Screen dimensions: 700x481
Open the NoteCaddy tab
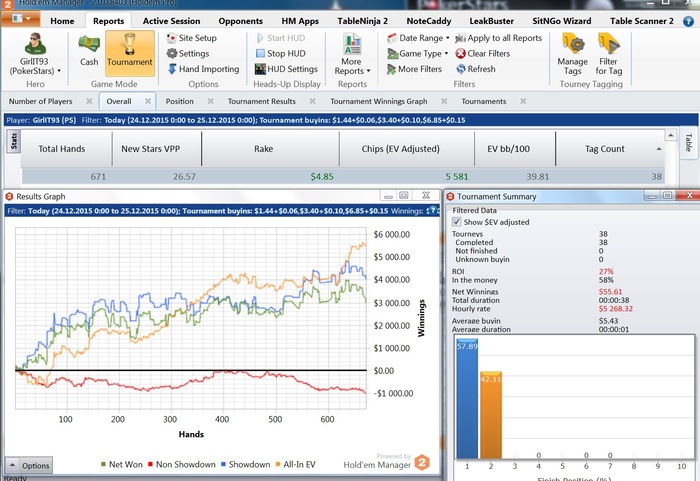[x=429, y=21]
